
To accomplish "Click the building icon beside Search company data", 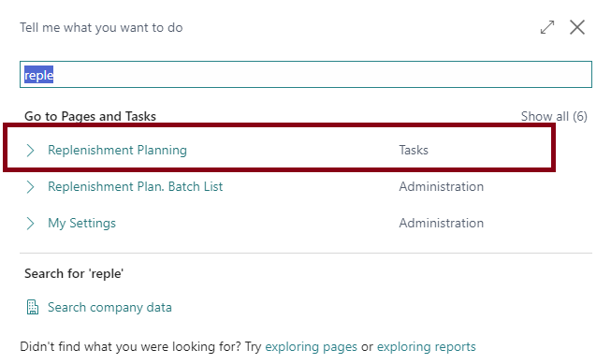I will coord(33,307).
